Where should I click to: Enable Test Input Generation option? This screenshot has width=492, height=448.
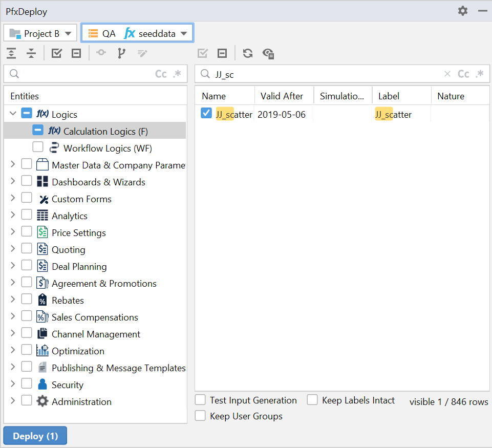201,400
